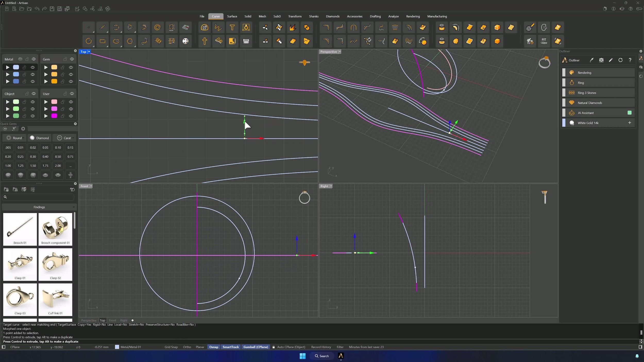Select the Spiral curve tool
Screen dimensions: 644x362
coord(158,27)
